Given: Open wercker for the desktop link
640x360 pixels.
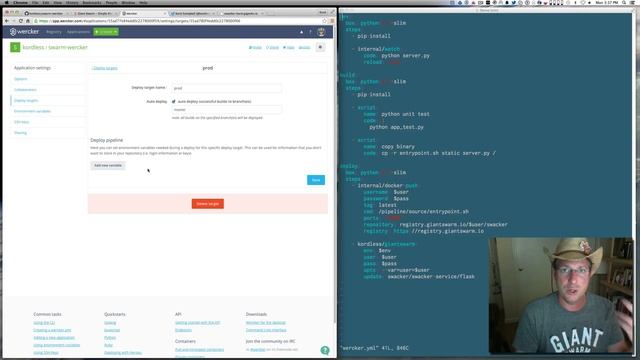Looking at the screenshot, I should point(265,322).
